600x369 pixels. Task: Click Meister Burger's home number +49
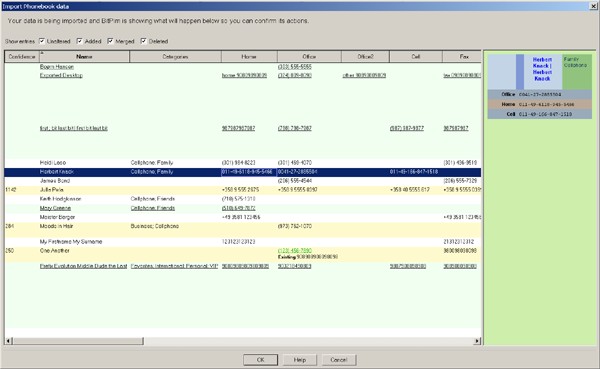point(241,217)
